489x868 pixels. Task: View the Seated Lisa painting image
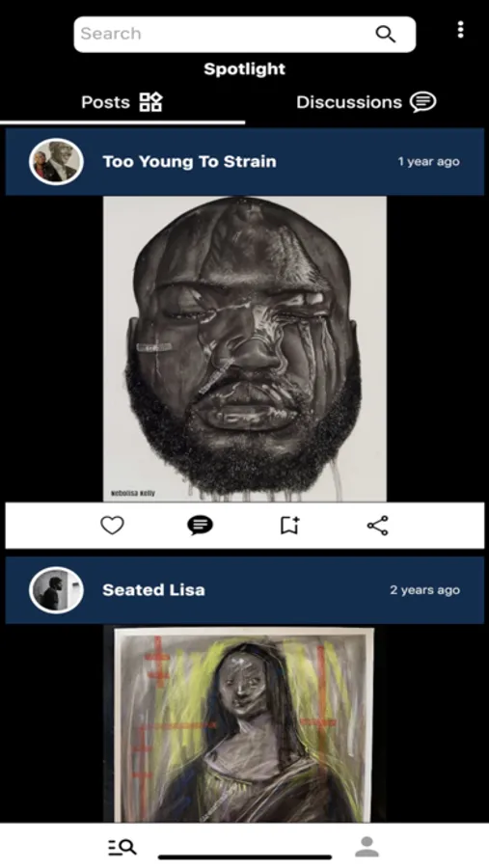click(244, 724)
